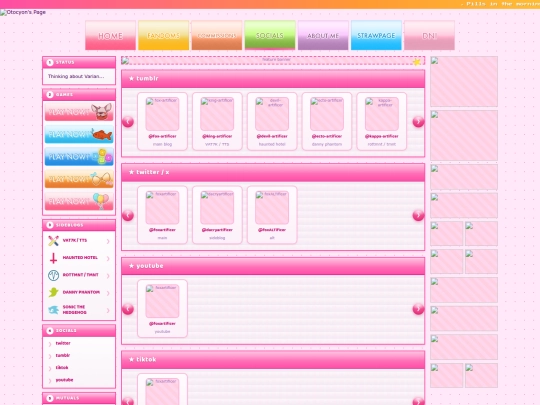
Task: Open the STRAWPAGE navigation tab
Action: tap(376, 35)
